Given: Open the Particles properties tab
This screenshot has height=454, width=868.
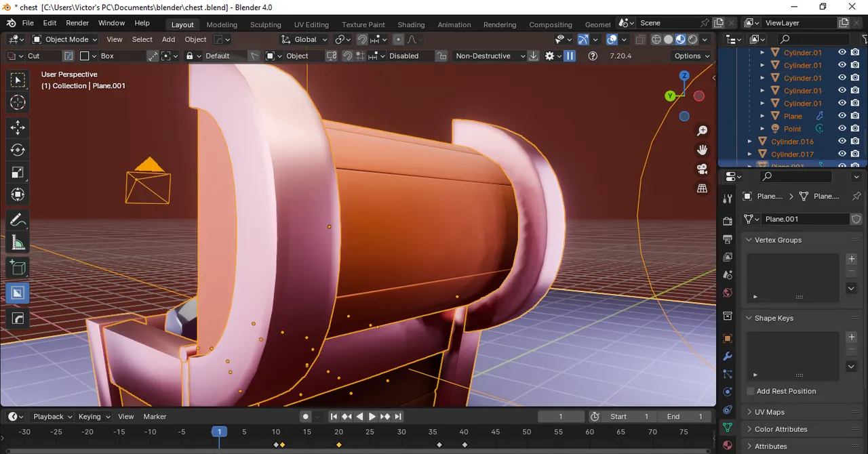Looking at the screenshot, I should point(728,374).
